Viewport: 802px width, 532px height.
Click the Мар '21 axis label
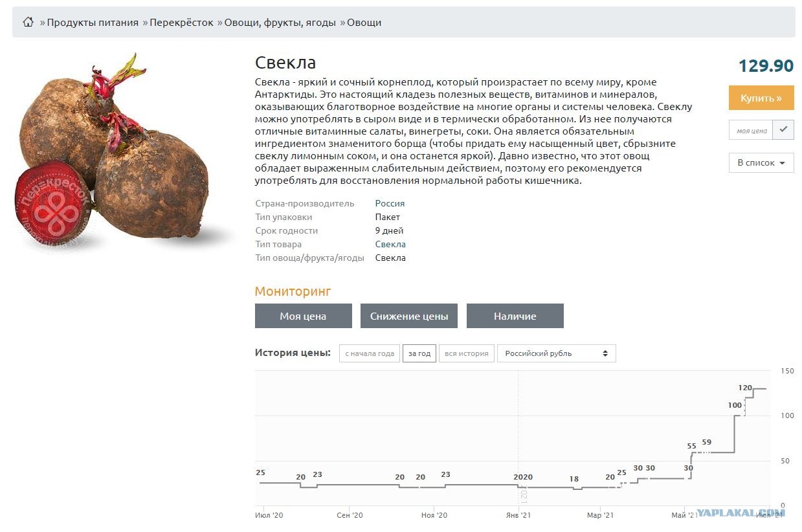pos(600,515)
